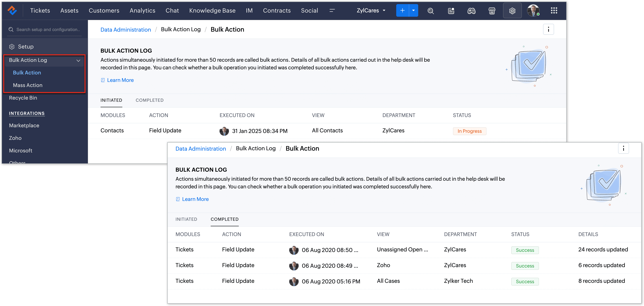Click the Zoho Desk logo icon
The height and width of the screenshot is (306, 644).
[12, 10]
